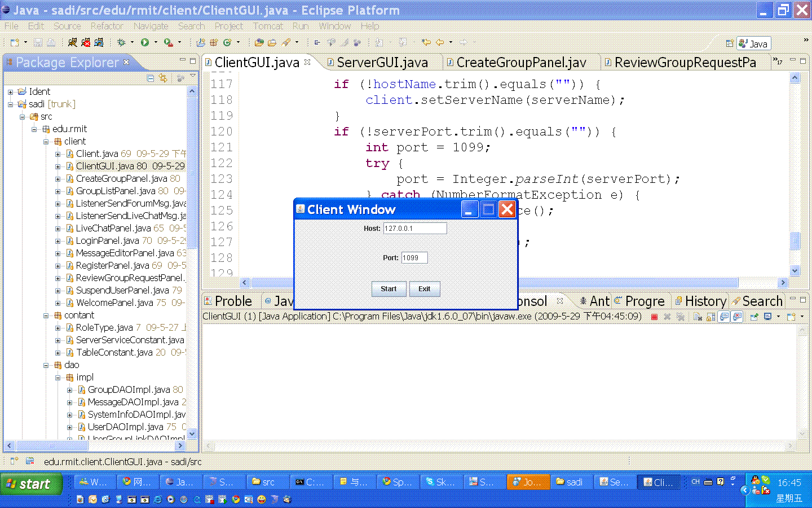The width and height of the screenshot is (812, 508).
Task: Click the New Java Class toolbar icon
Action: point(227,42)
